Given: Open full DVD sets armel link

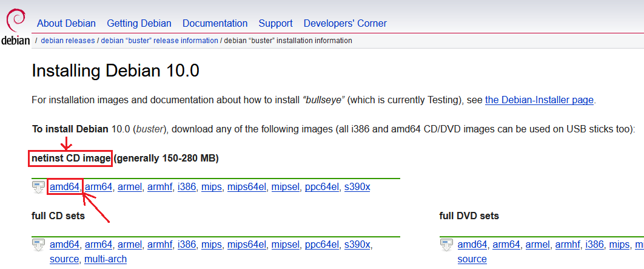Looking at the screenshot, I should (538, 245).
